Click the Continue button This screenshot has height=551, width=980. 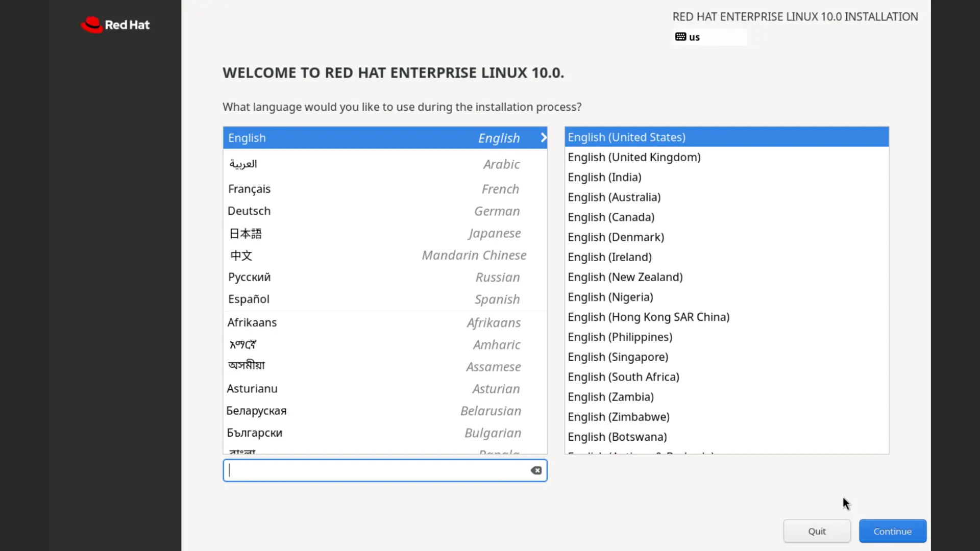click(x=892, y=531)
